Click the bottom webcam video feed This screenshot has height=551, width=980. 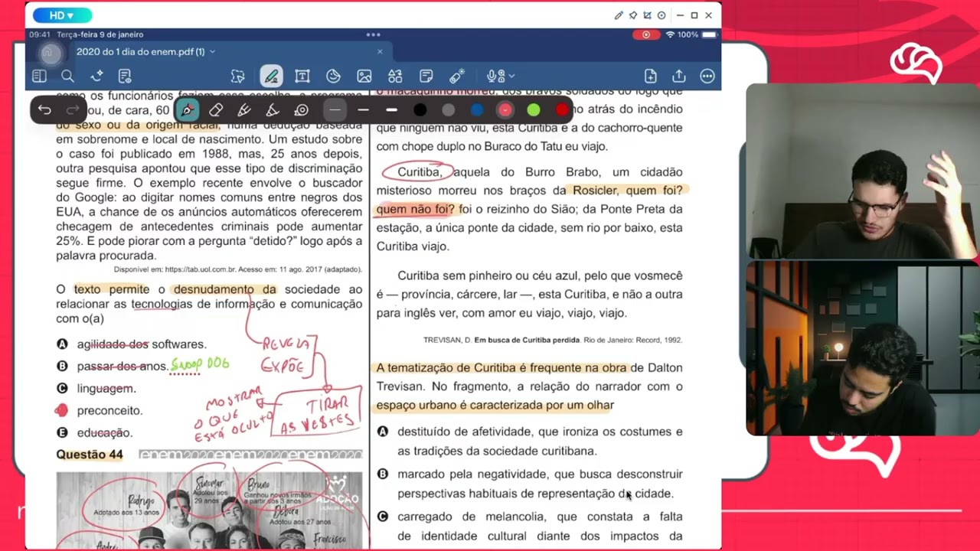(x=862, y=348)
